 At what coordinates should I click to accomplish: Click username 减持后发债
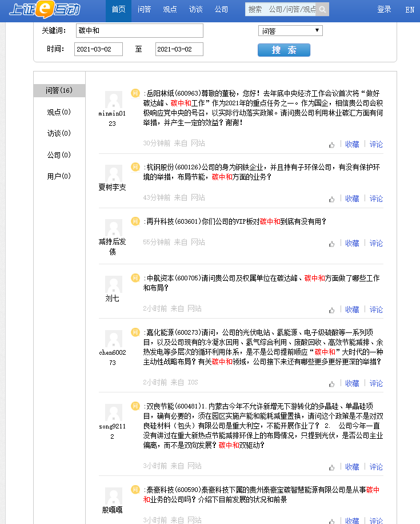click(112, 247)
